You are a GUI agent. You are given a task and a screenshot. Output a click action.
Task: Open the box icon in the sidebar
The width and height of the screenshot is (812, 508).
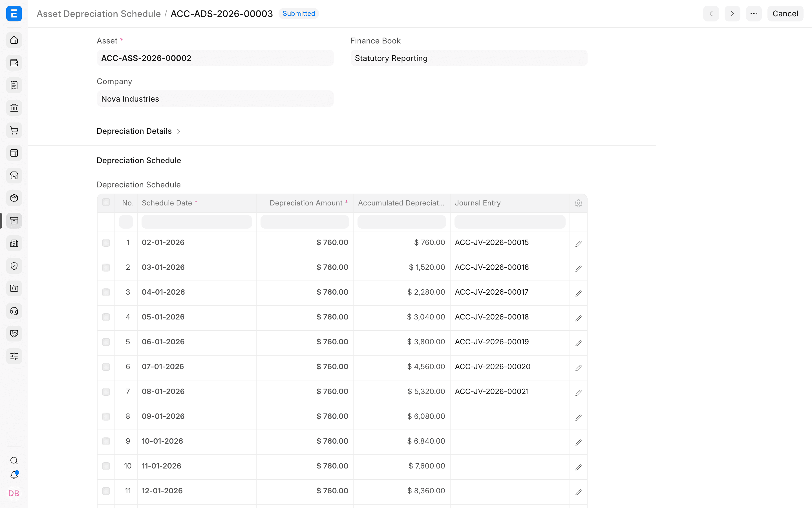(x=14, y=198)
